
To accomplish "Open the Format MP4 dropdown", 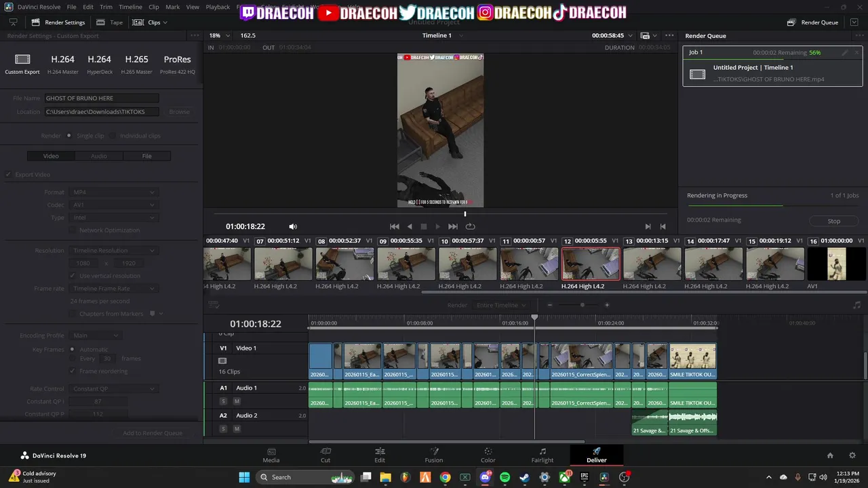I will coord(114,192).
